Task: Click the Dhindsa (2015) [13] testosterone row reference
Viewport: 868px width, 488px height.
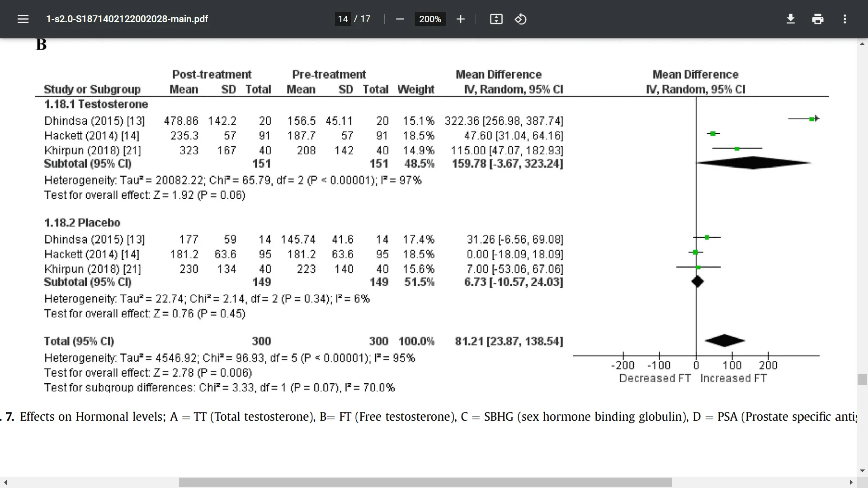Action: pyautogui.click(x=94, y=121)
